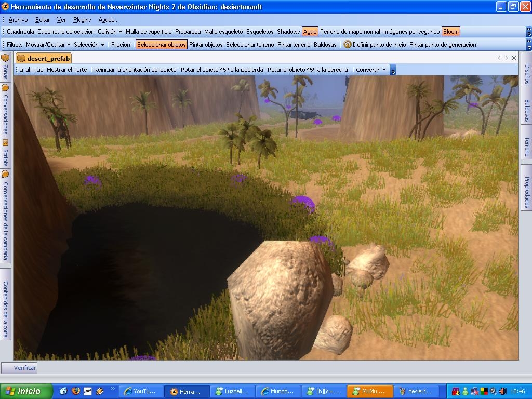This screenshot has height=399, width=532.
Task: Toggle the Shadows display option
Action: tap(288, 32)
